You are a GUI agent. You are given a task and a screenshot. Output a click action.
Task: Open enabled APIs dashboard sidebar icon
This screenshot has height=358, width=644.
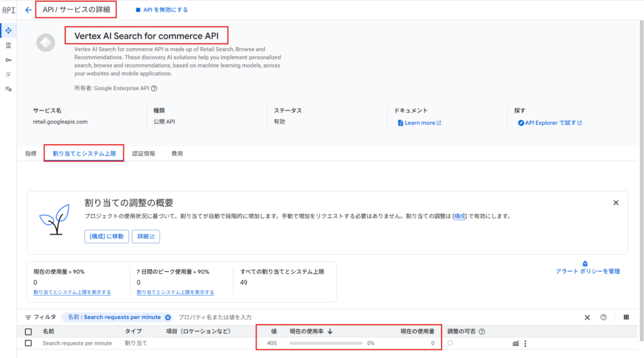pyautogui.click(x=8, y=30)
